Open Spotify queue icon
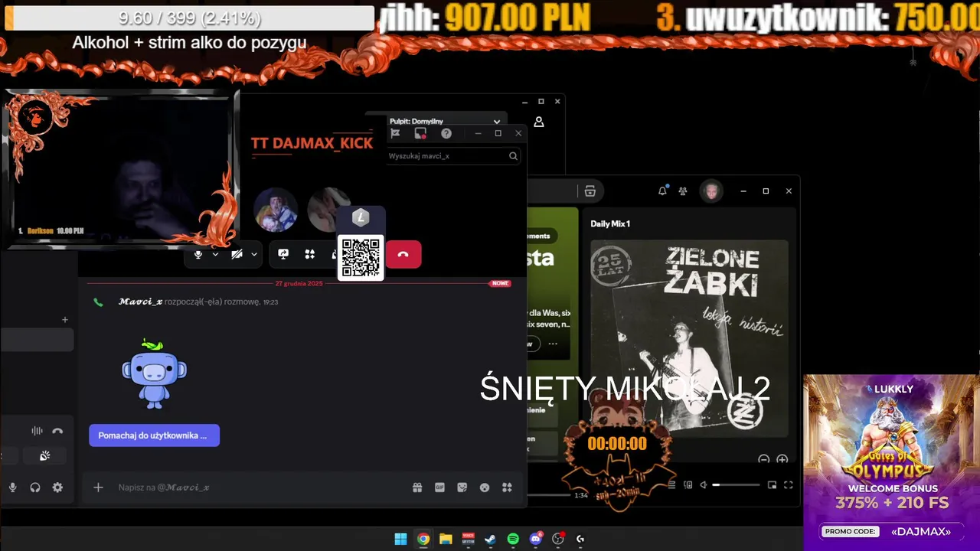Screen dimensions: 980x551 [672, 484]
